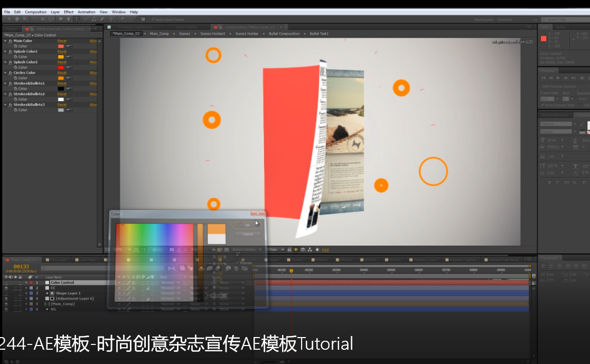Viewport: 590px width, 364px height.
Task: Click Faux Bold in Character panel
Action: [549, 183]
